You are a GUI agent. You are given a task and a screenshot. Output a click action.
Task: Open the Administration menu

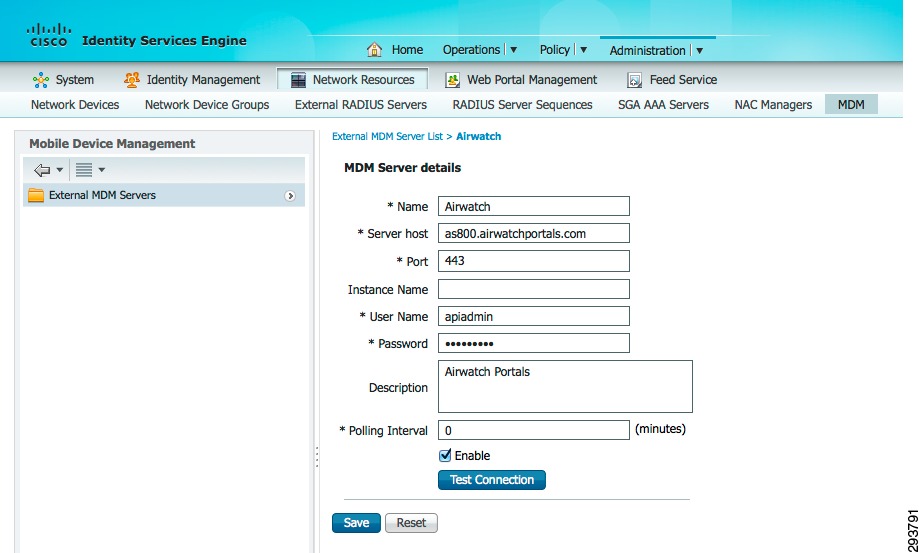(647, 51)
